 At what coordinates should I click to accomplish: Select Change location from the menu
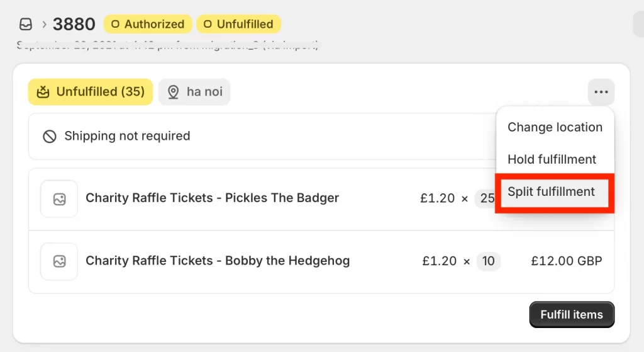pos(555,127)
